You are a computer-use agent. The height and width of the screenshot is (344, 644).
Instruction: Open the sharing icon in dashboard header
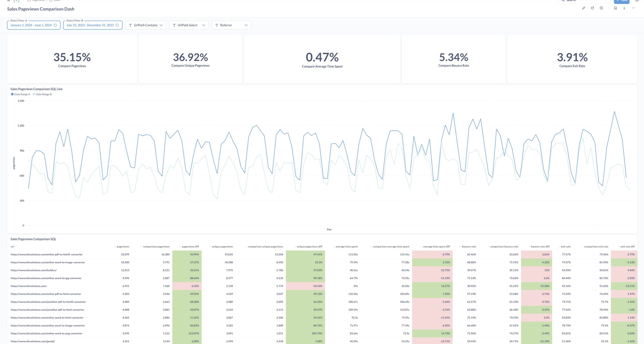592,8
